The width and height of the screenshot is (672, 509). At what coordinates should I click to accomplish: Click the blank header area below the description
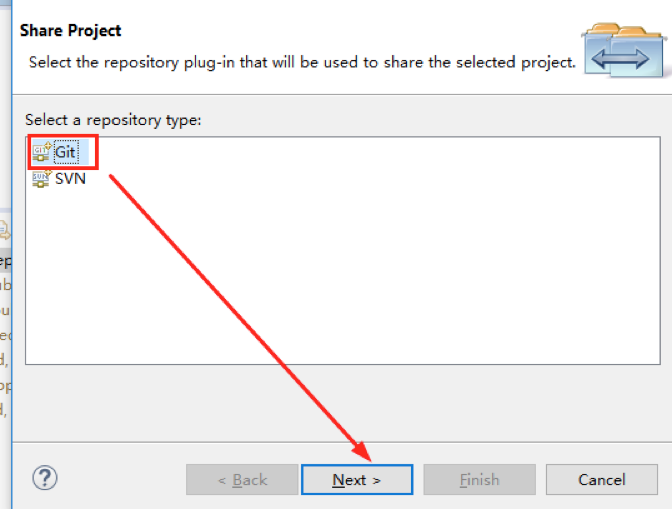[300, 84]
